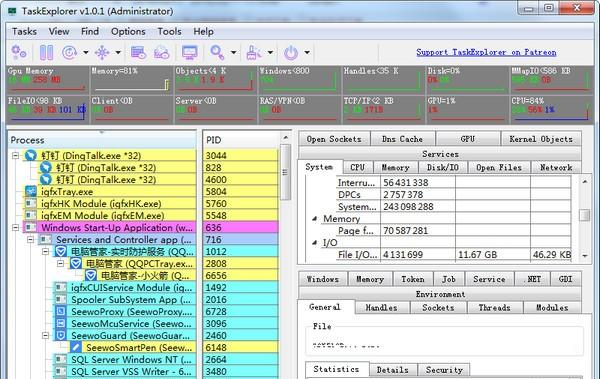Click the magnifier find toolbar icon
600x379 pixels.
point(217,52)
